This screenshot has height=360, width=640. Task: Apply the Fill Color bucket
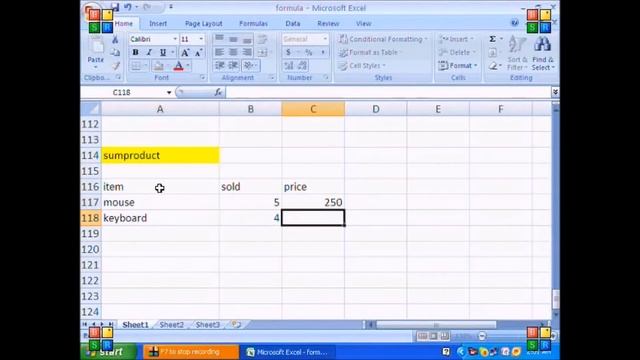point(159,66)
